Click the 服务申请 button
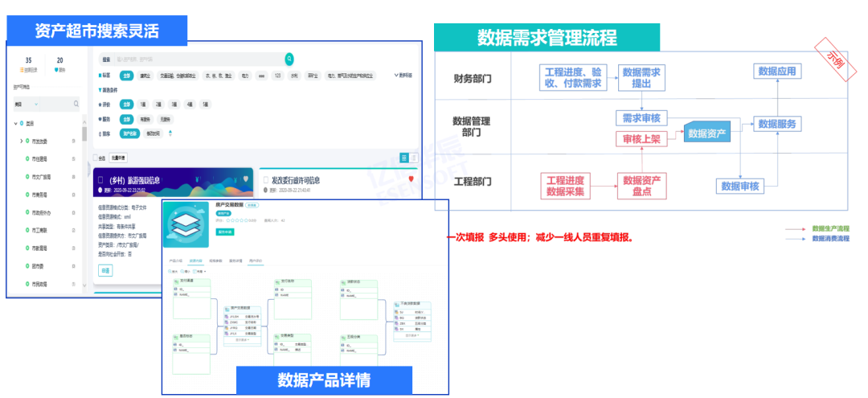Viewport: 868px width, 398px height. [226, 232]
